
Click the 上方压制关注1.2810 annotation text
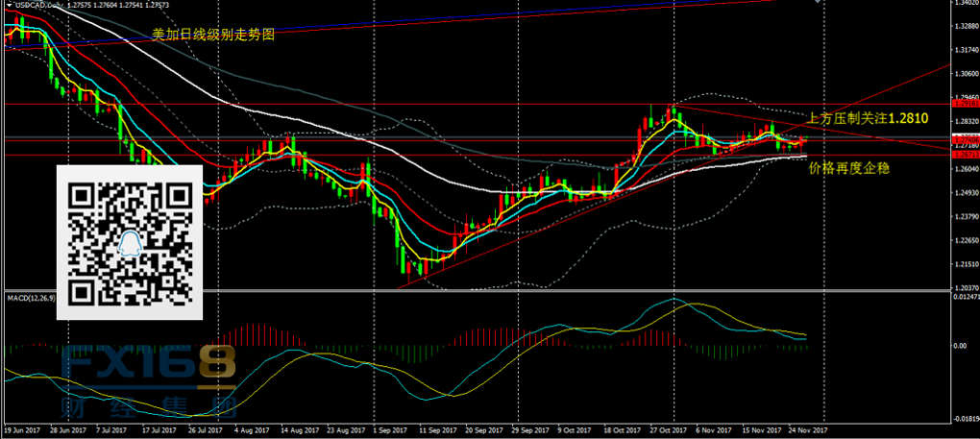[x=868, y=119]
